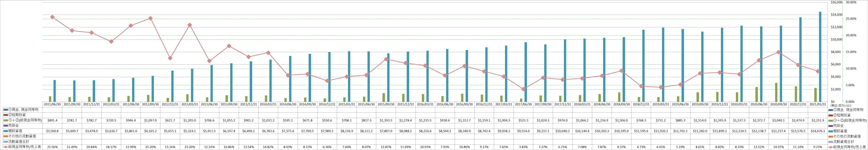Select the ratio line marker at 2017/06/30
Viewport: 868px width, 150px height.
pyautogui.click(x=523, y=89)
